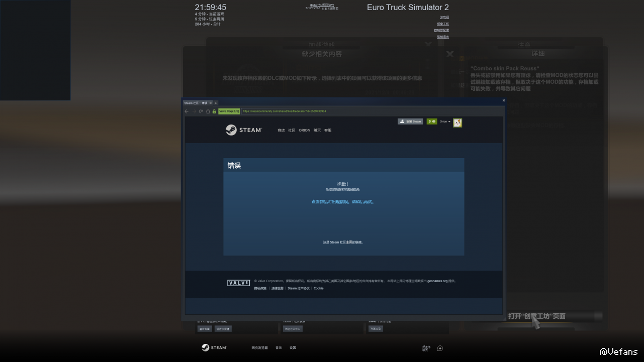Click the 浏览讨论 button
The height and width of the screenshot is (362, 644).
376,329
